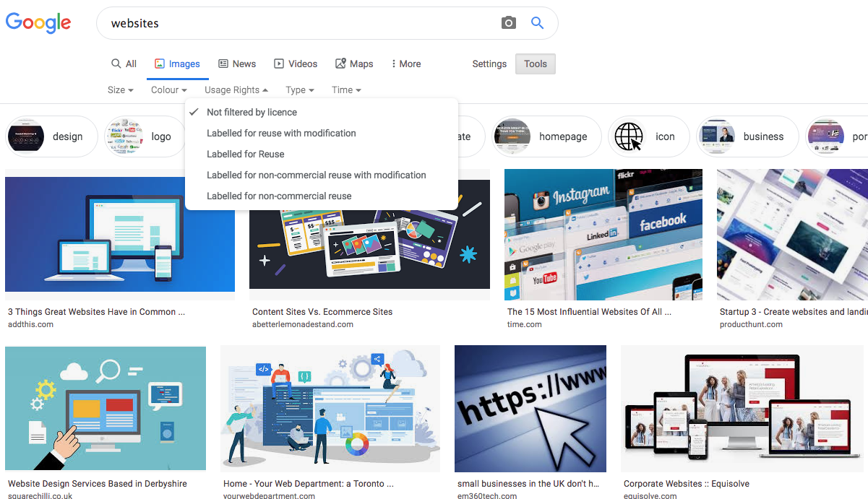Screen dimensions: 868x499
Task: Click the camera search-by-image icon
Action: (x=509, y=23)
